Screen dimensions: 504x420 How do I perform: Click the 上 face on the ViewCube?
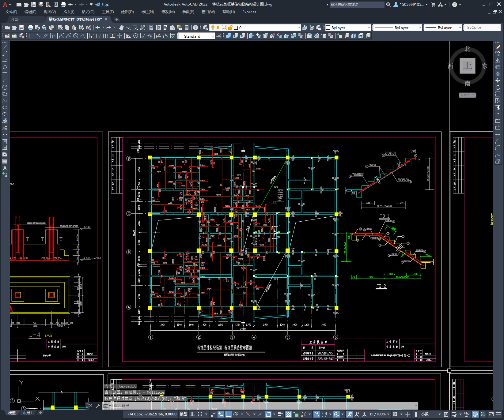(468, 66)
